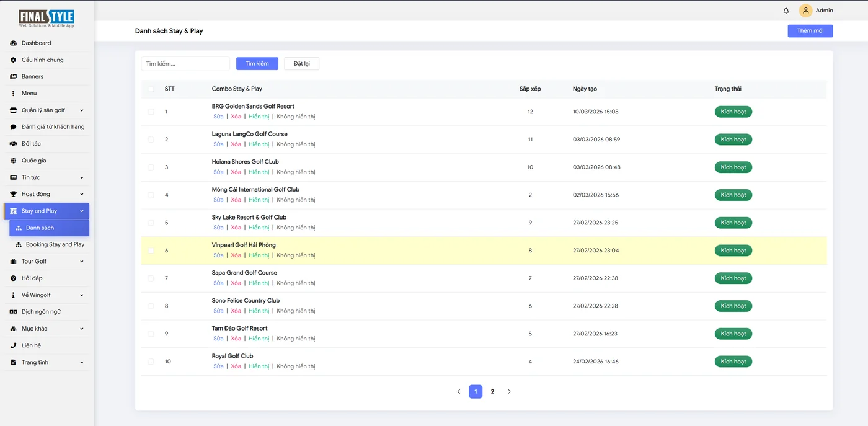The width and height of the screenshot is (868, 426).
Task: Go to previous page arrow
Action: [x=459, y=392]
